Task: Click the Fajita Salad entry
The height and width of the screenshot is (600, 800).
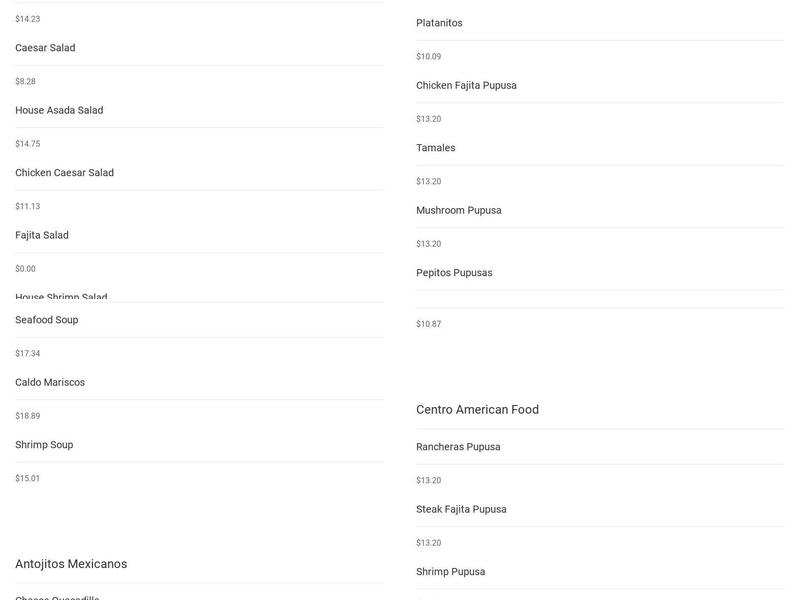Action: [x=42, y=235]
